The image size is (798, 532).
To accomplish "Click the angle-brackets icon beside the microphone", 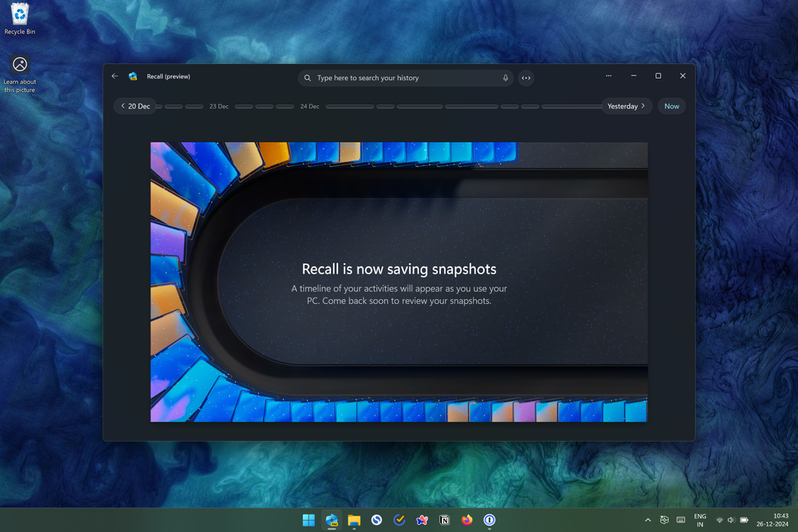I will [x=526, y=77].
